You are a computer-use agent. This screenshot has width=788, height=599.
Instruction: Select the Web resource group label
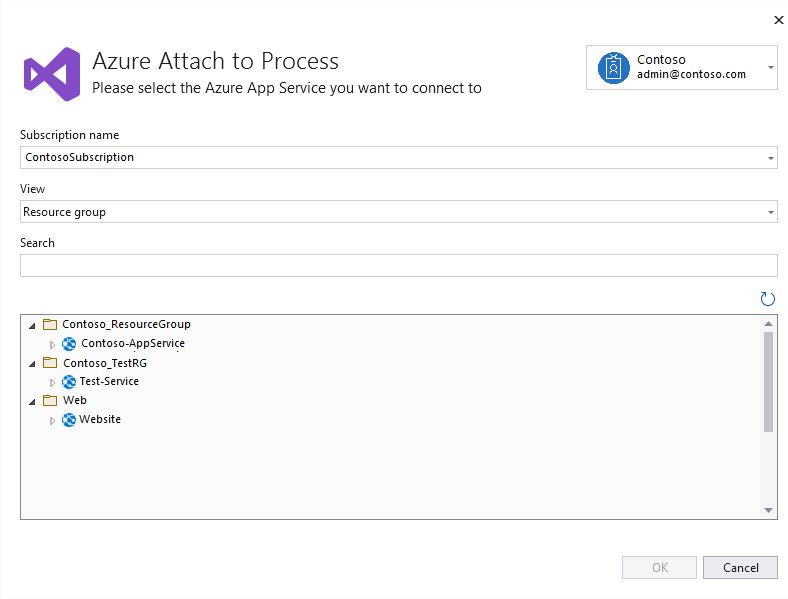point(75,400)
